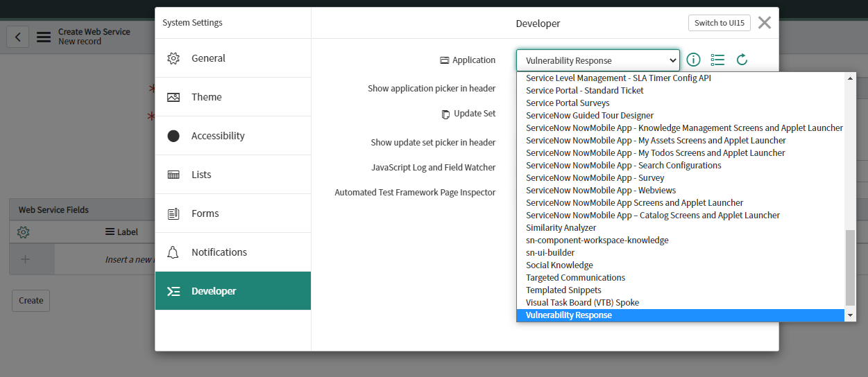
Task: Select Templated Snippets option
Action: click(x=681, y=290)
